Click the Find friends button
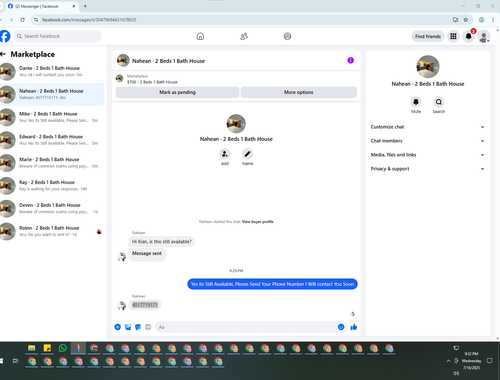 point(428,36)
